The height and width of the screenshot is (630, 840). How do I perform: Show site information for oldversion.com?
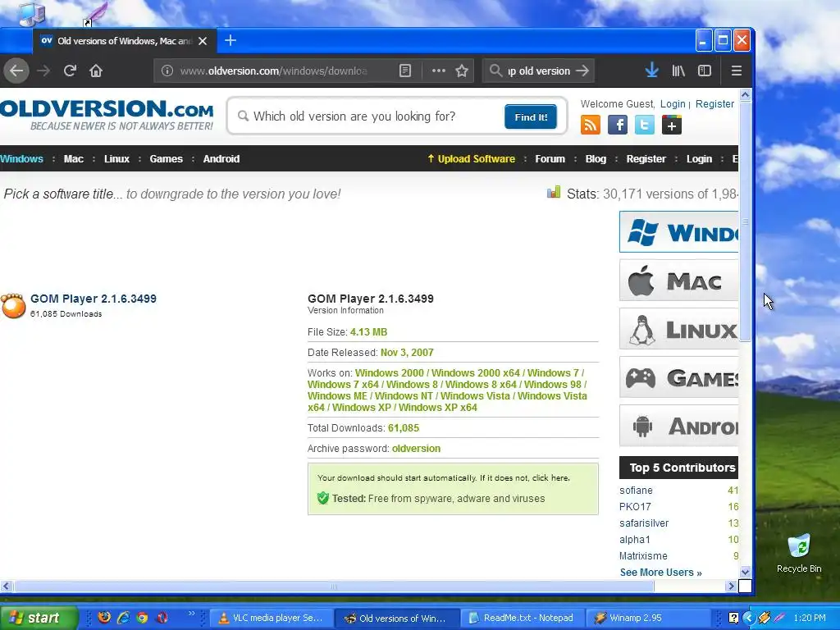point(167,71)
